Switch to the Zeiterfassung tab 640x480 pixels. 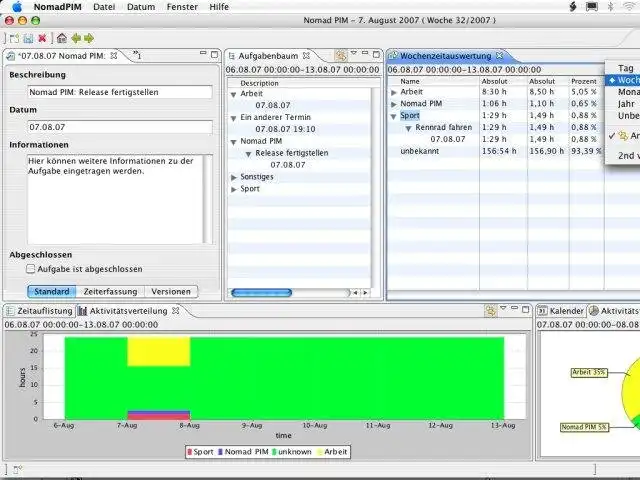point(110,291)
